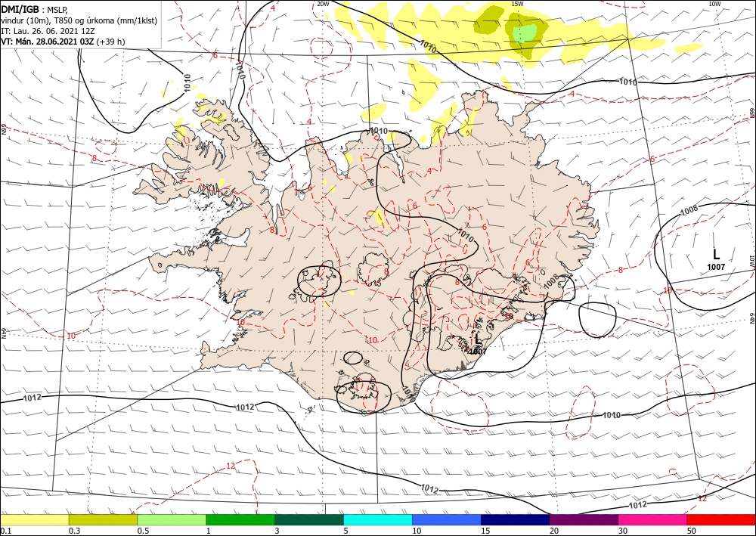The image size is (756, 536).
Task: Click the red 50+ legend swatch
Action: 721,519
